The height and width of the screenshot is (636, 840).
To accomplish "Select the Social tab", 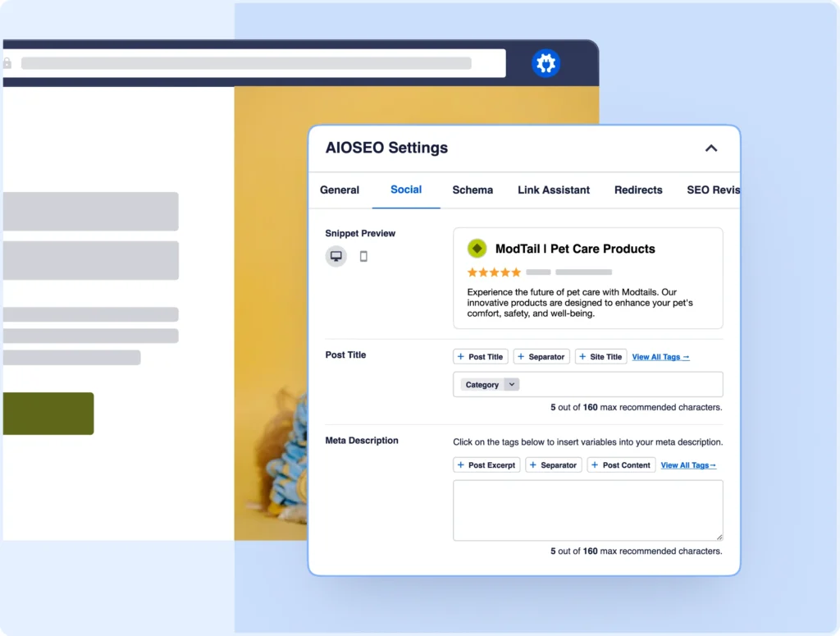I will 406,190.
